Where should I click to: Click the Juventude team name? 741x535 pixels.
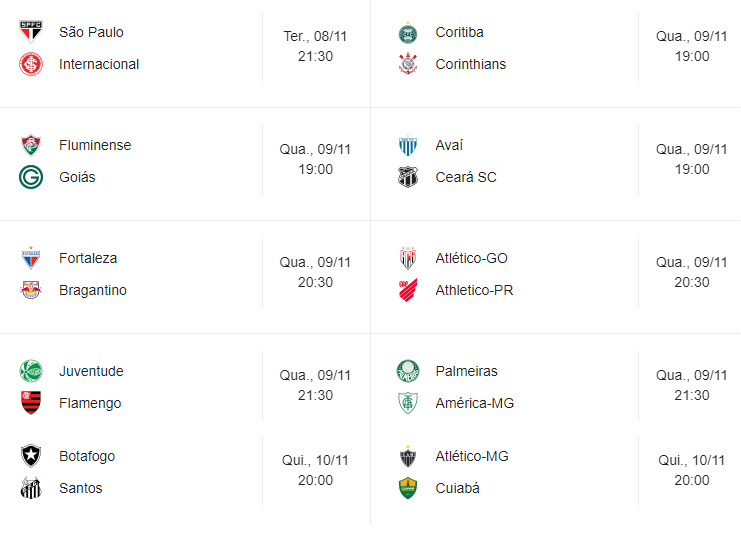91,371
